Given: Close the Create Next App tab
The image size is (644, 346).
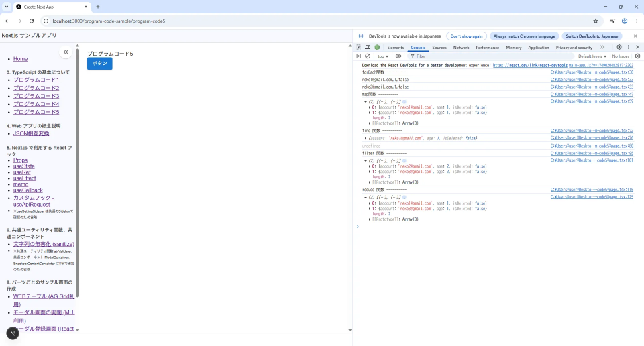Looking at the screenshot, I should [86, 7].
